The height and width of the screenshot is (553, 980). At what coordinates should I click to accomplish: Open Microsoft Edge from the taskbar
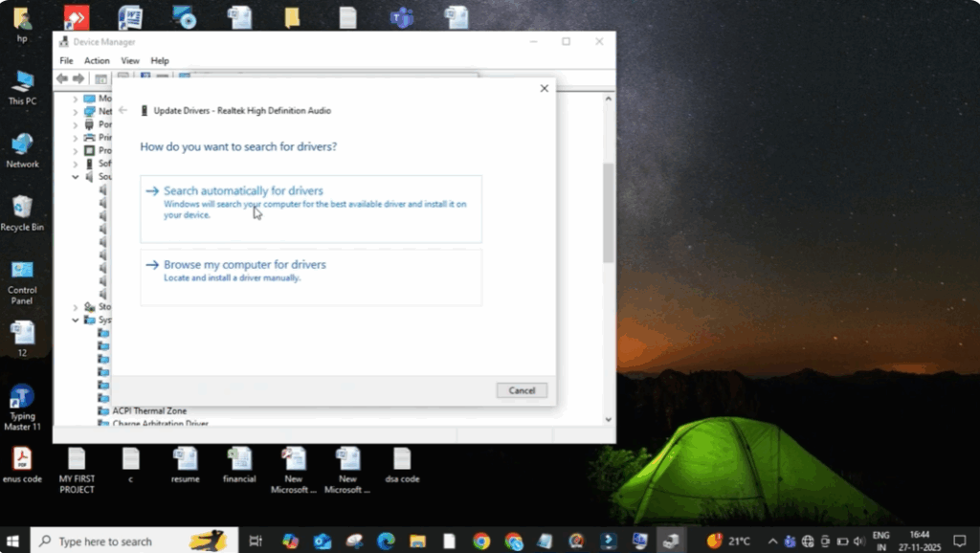click(386, 541)
